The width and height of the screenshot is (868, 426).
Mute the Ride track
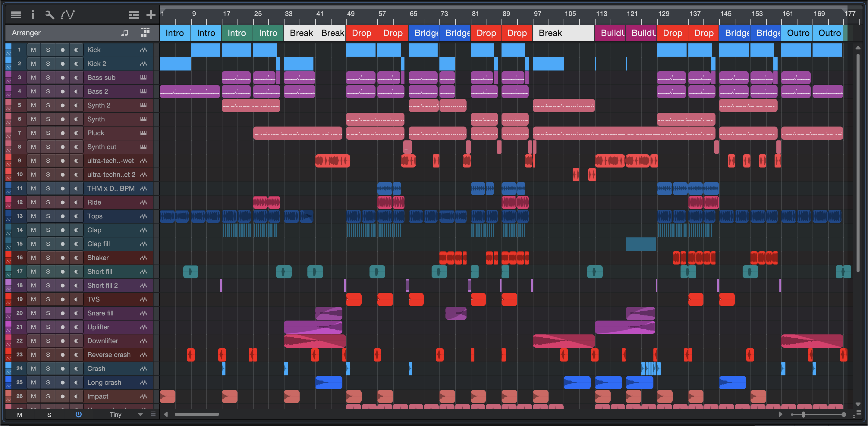(33, 202)
